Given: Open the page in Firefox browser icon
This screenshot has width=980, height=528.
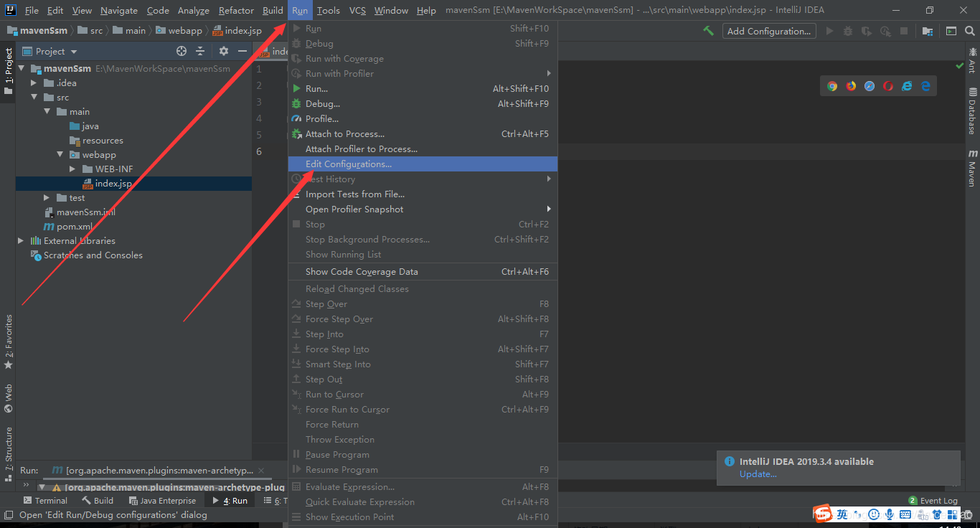Looking at the screenshot, I should [851, 86].
